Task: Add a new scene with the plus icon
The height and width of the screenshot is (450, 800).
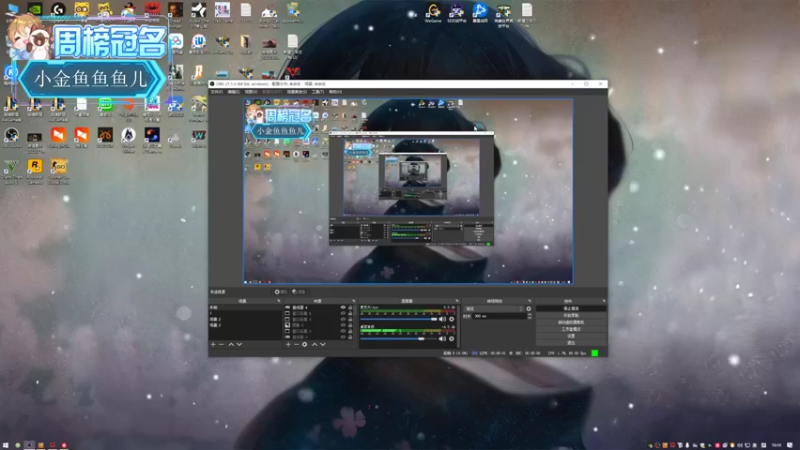Action: click(x=213, y=344)
